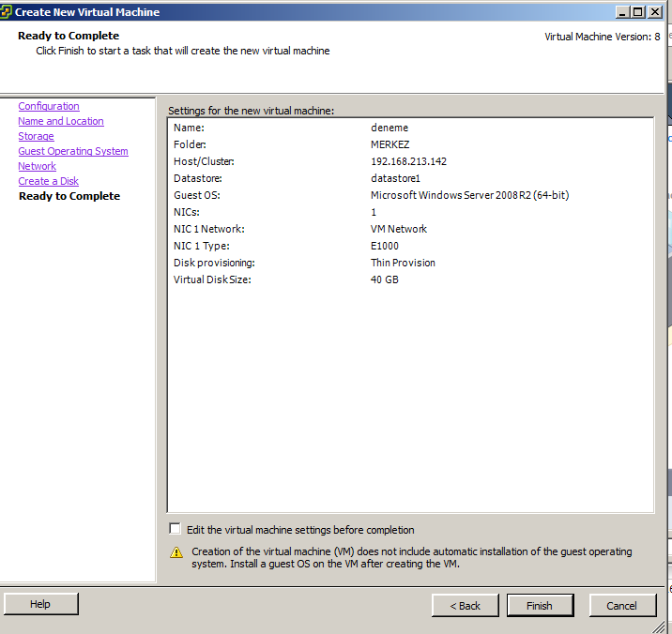The image size is (672, 634).
Task: Cancel the virtual machine creation
Action: click(x=621, y=606)
